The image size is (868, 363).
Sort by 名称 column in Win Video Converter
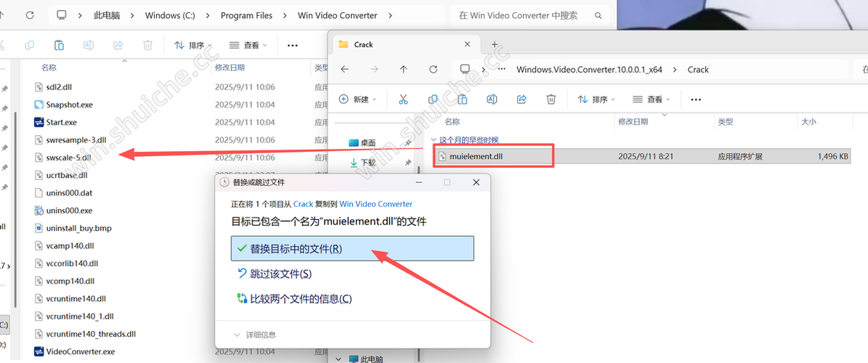click(49, 68)
